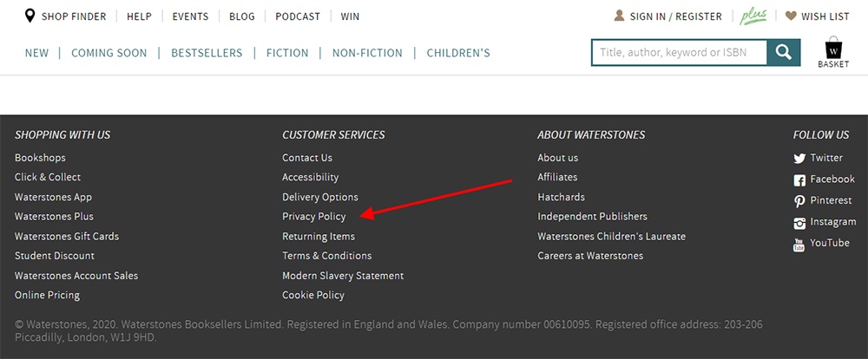The height and width of the screenshot is (359, 868).
Task: Open Cookie Policy link
Action: 313,296
